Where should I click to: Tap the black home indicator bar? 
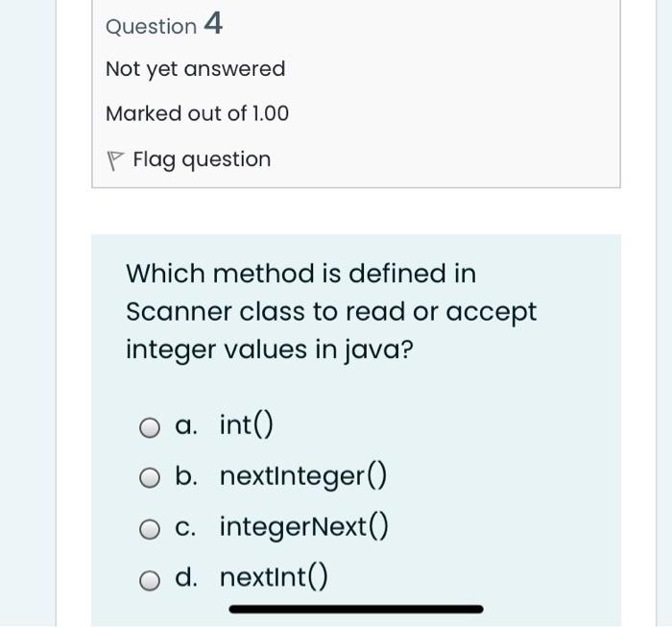point(355,609)
